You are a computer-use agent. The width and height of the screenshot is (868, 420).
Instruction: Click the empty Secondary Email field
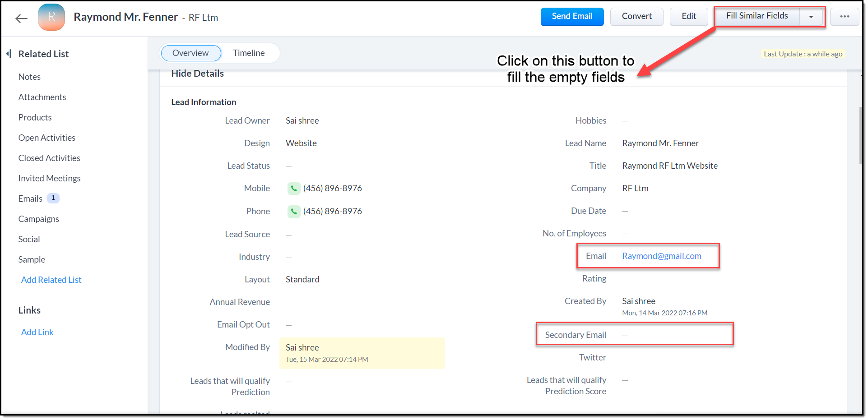[x=625, y=335]
